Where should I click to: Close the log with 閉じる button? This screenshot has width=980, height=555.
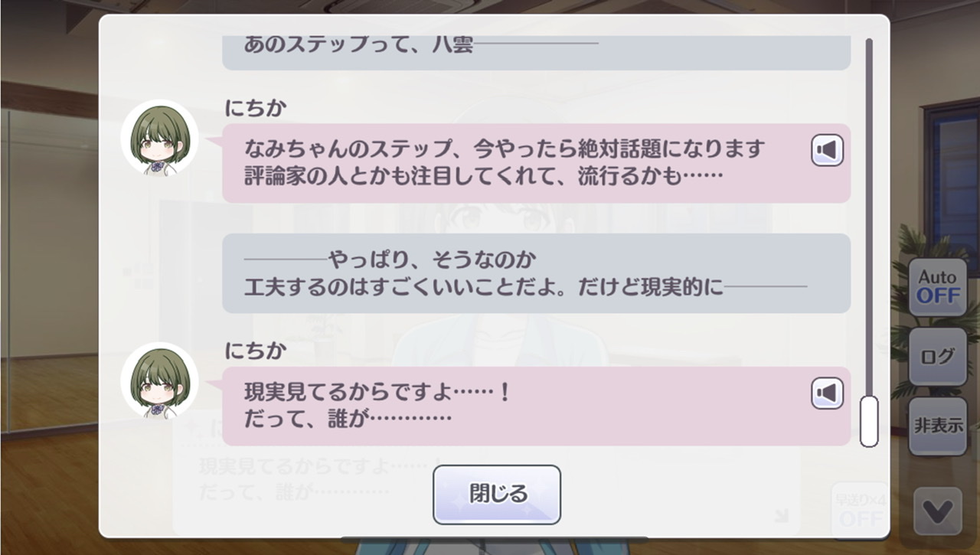click(x=497, y=495)
